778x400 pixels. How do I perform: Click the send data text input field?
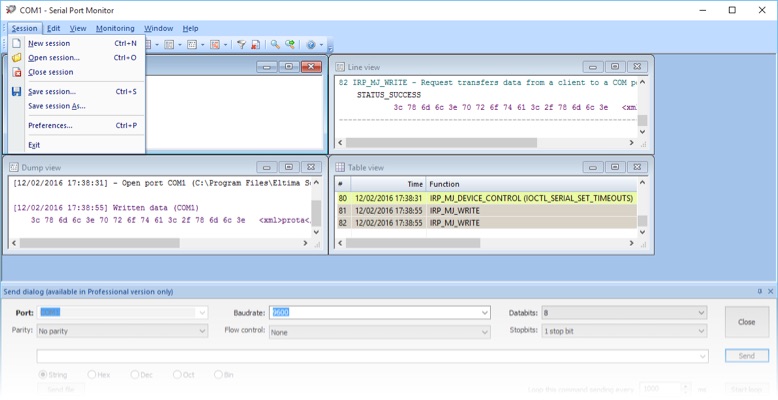[367, 356]
